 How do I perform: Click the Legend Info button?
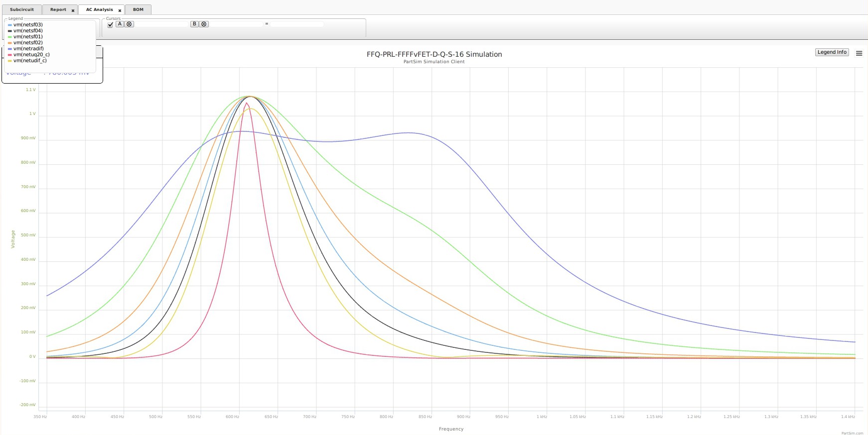832,52
